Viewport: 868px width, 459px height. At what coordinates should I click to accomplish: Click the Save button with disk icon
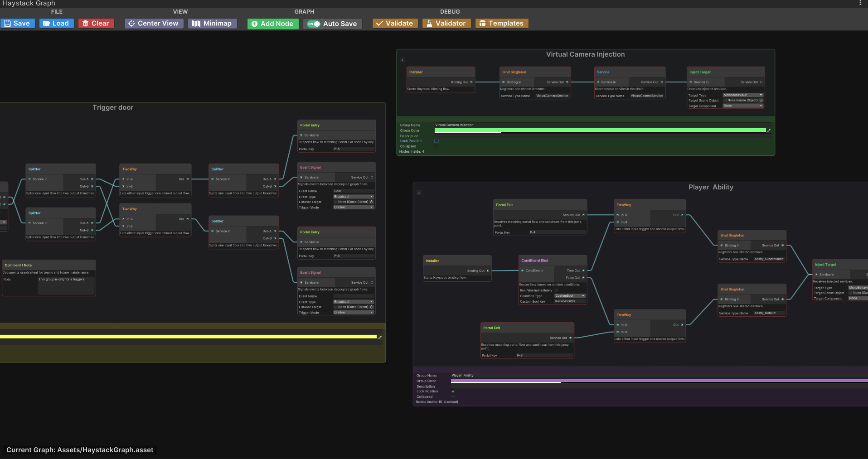point(18,24)
